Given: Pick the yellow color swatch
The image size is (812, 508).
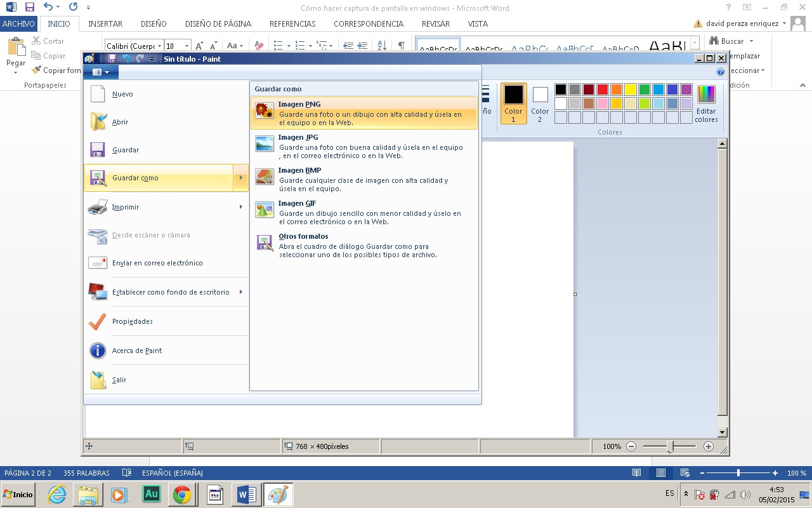Looking at the screenshot, I should pos(631,90).
